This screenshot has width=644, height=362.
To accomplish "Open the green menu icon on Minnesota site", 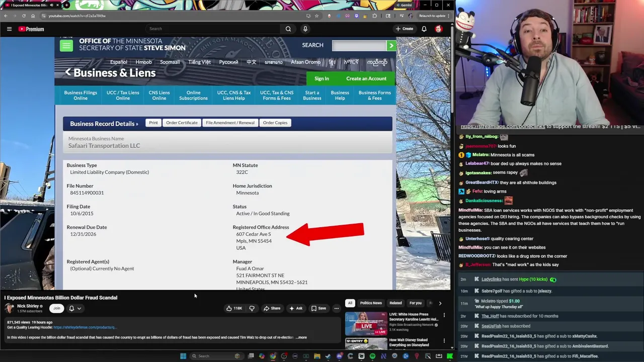I will (x=66, y=45).
